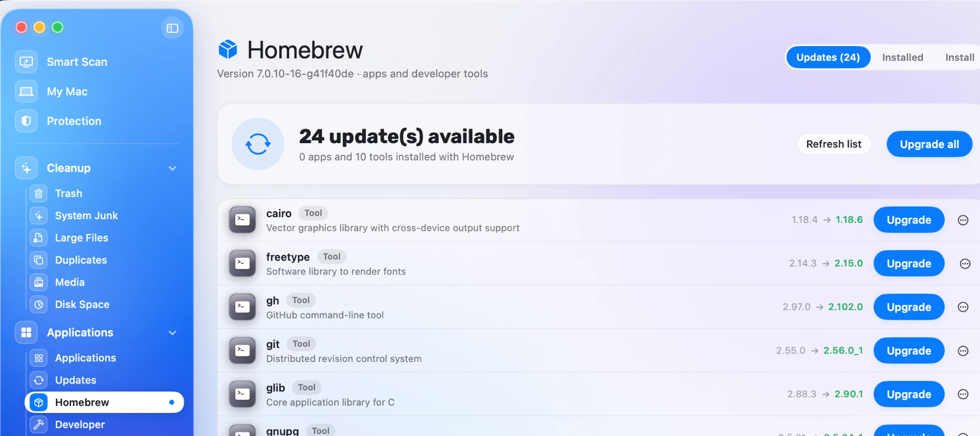Upgrade the glib tool
980x436 pixels.
909,394
